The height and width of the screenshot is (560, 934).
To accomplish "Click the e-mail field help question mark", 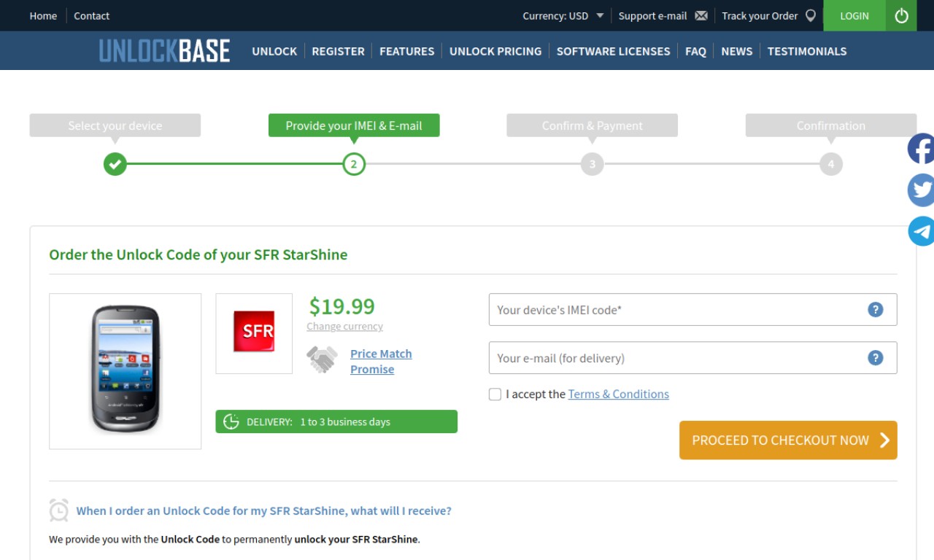I will [876, 358].
